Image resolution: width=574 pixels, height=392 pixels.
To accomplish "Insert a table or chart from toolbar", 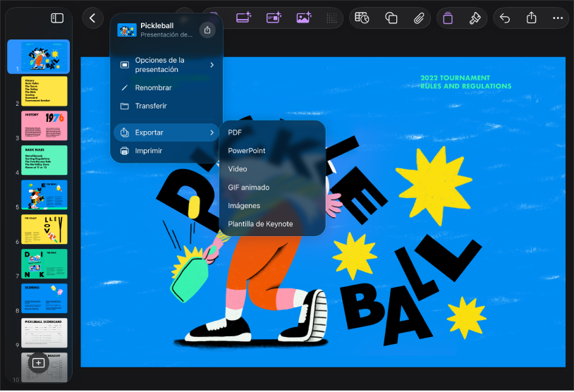I will pyautogui.click(x=362, y=18).
